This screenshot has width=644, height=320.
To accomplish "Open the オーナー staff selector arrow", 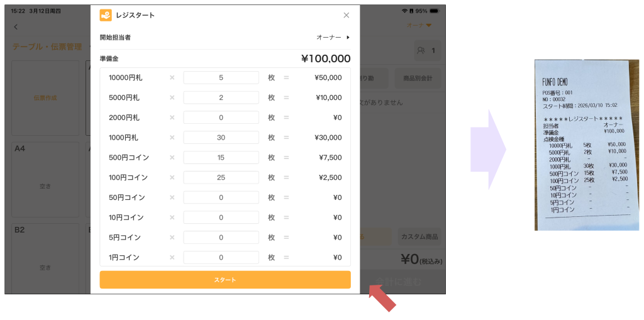I will click(348, 38).
